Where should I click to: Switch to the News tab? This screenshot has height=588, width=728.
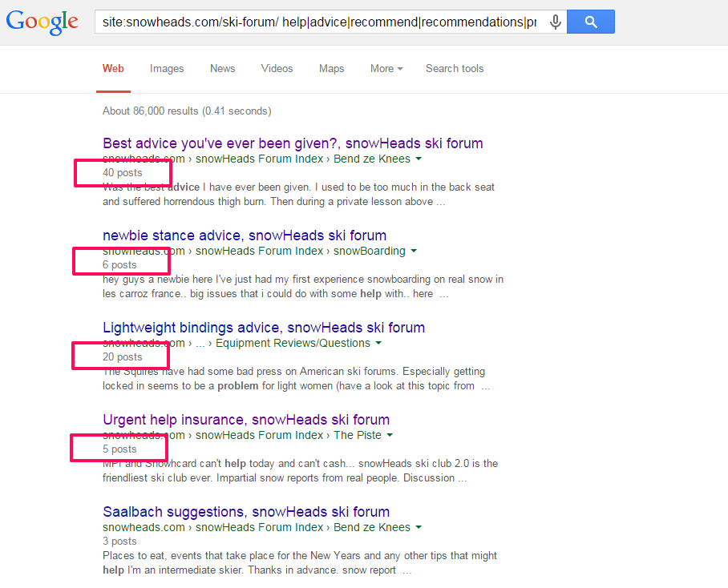pos(222,69)
